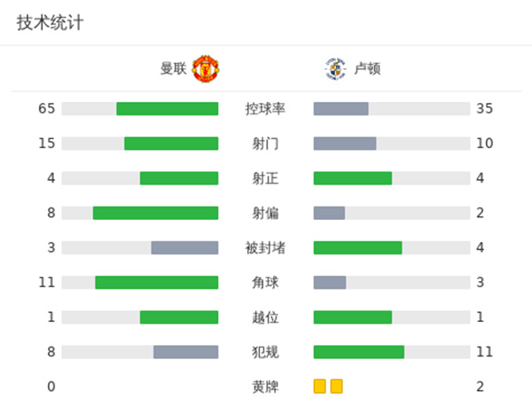Open the 卢顿 team name link
Image resolution: width=532 pixels, height=407 pixels.
[368, 68]
